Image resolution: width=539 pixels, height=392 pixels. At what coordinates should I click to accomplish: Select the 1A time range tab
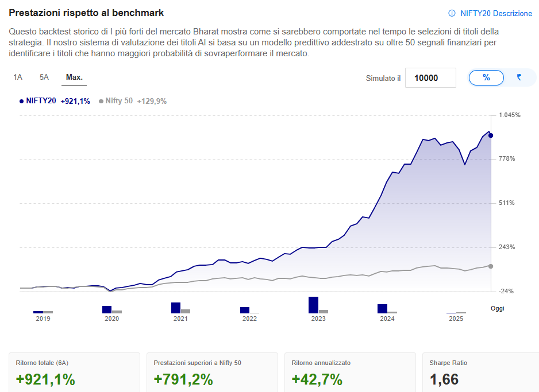coord(18,77)
